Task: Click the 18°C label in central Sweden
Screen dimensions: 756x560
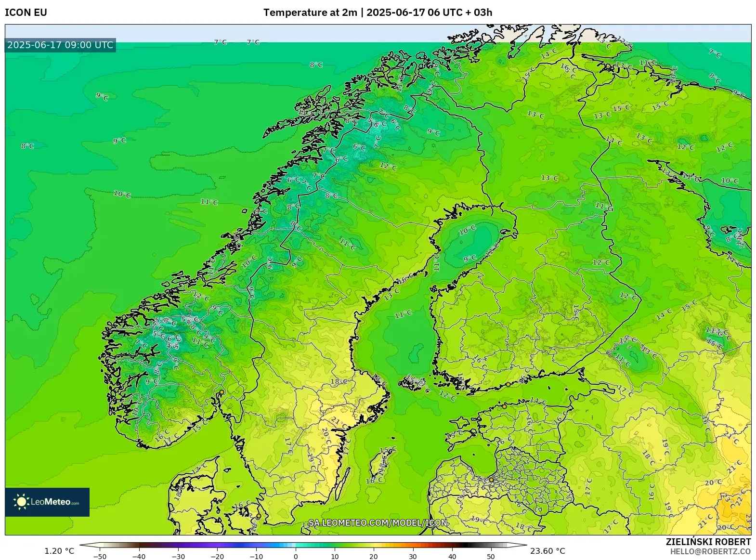Action: coord(339,381)
